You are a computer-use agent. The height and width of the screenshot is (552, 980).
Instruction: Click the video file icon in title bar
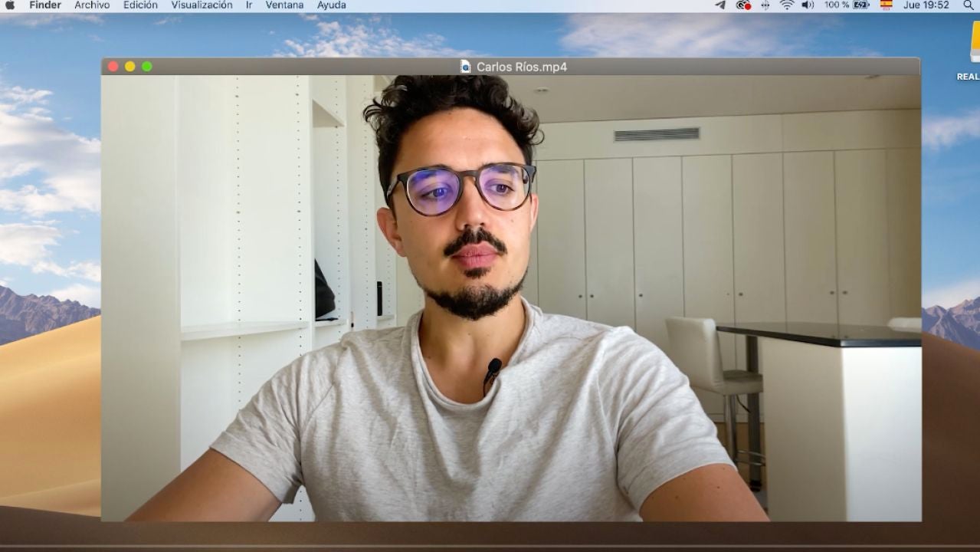tap(465, 67)
